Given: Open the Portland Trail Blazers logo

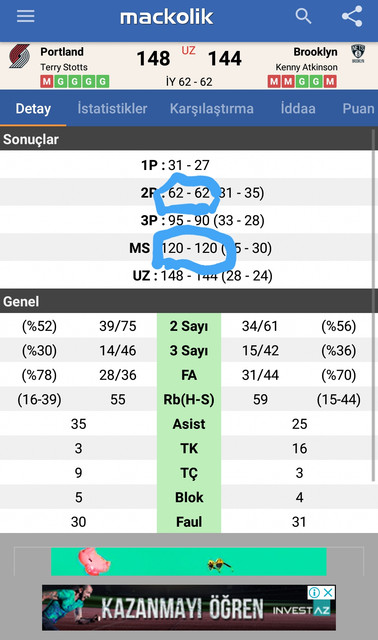Looking at the screenshot, I should coord(20,56).
